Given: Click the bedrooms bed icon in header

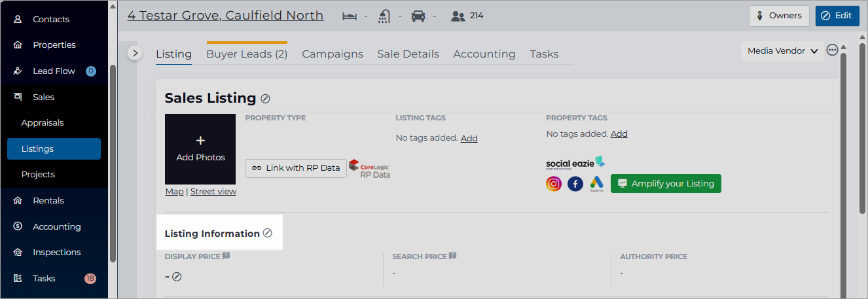Looking at the screenshot, I should tap(350, 16).
